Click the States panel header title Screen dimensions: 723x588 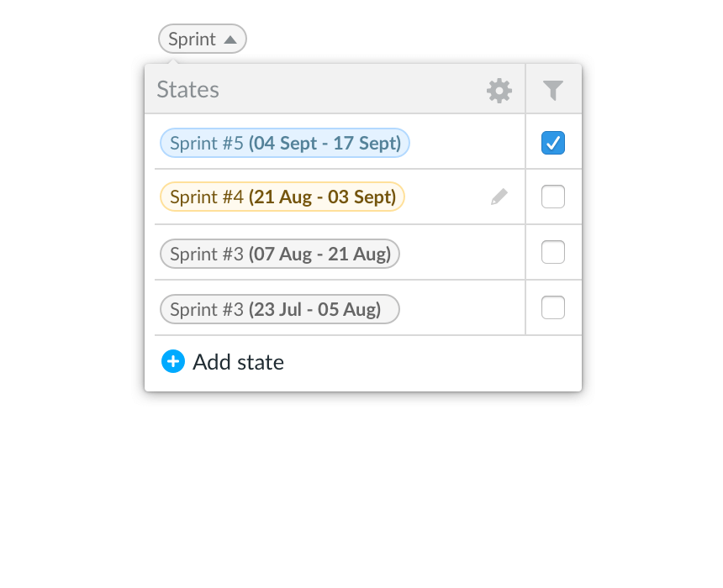tap(188, 89)
